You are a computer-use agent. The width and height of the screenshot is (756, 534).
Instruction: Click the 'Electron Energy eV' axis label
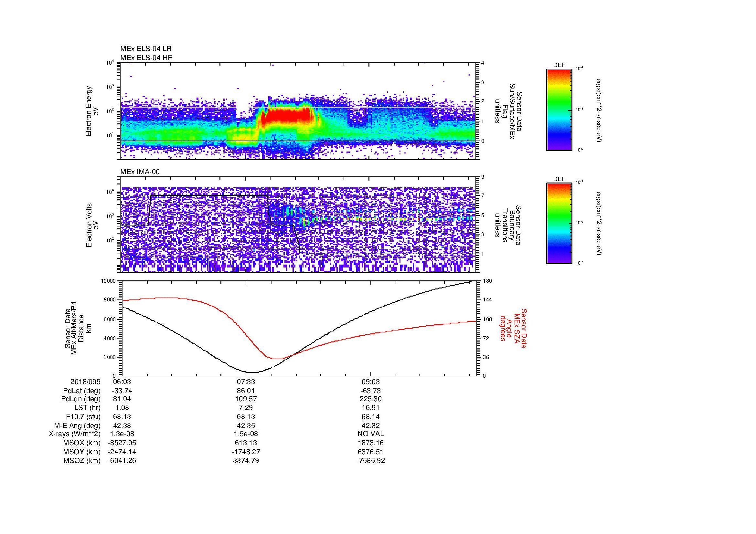tap(92, 111)
